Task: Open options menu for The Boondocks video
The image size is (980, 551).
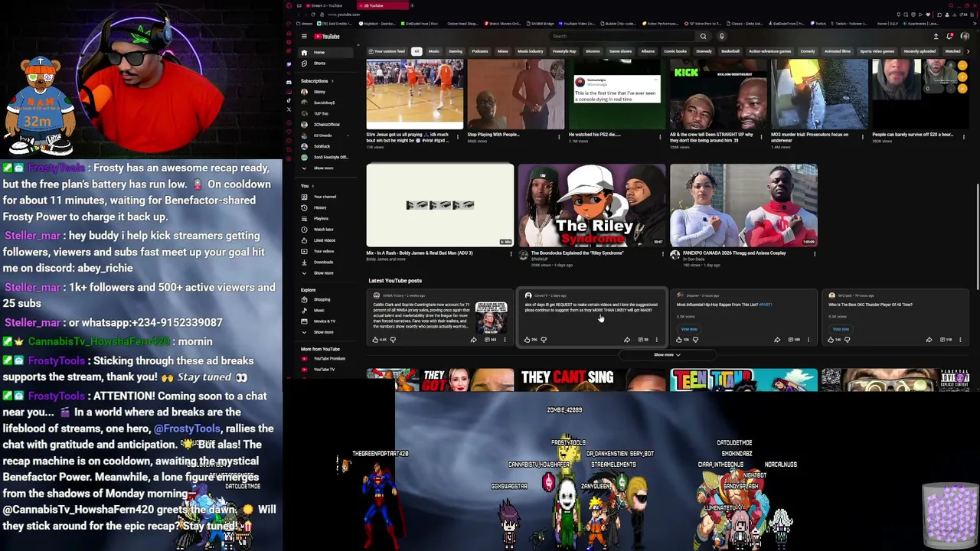Action: [662, 253]
